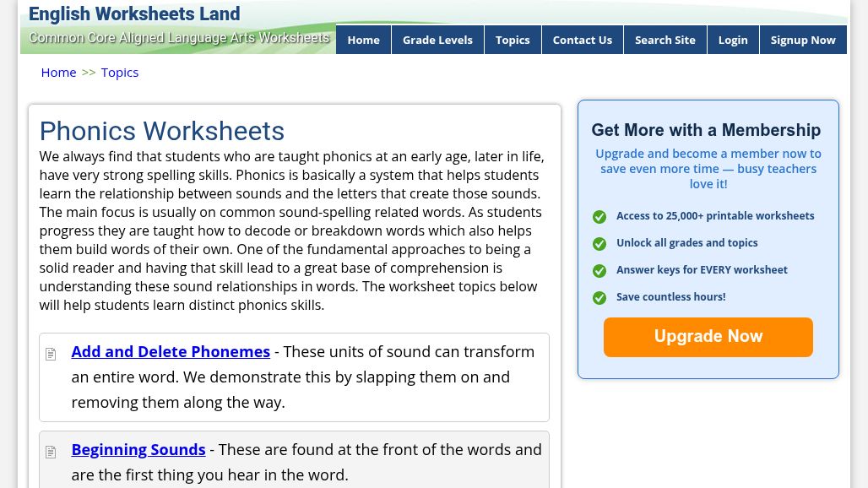The height and width of the screenshot is (488, 868).
Task: Click the checkmark beside Save countless hours
Action: pyautogui.click(x=599, y=298)
